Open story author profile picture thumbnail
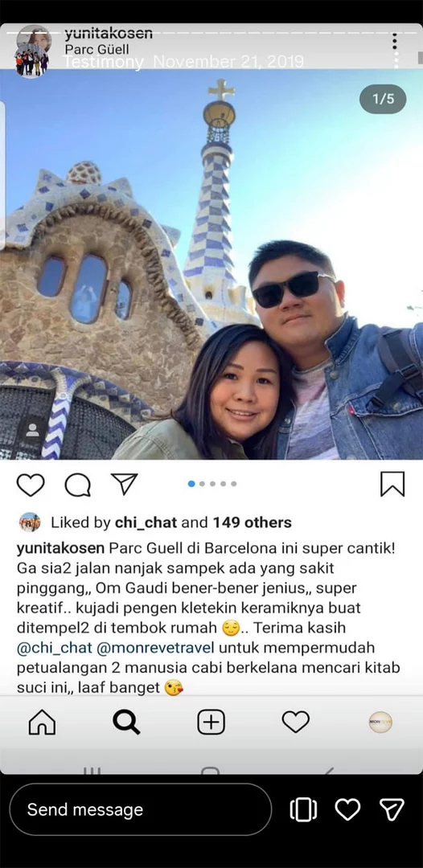The image size is (423, 868). (32, 51)
